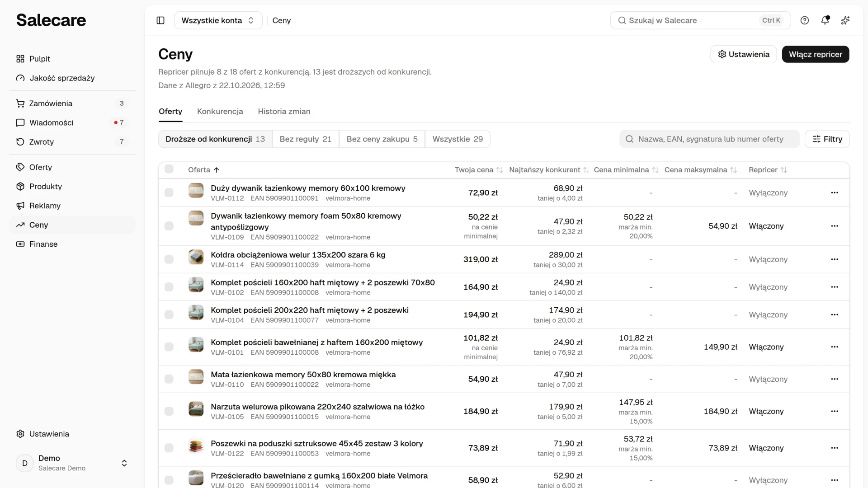Click the Włącz repricer button
Viewport: 868px width, 488px height.
[816, 54]
